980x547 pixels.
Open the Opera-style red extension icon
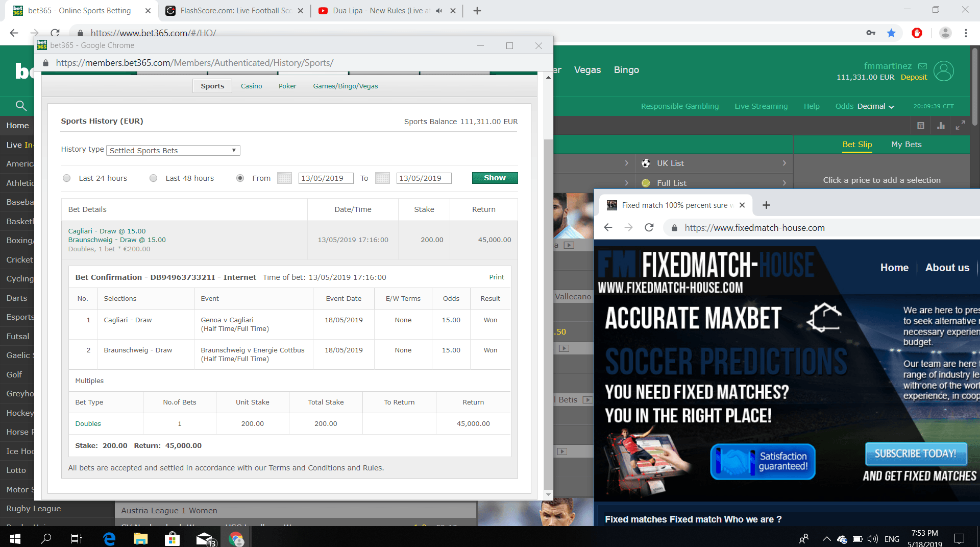[x=917, y=33]
